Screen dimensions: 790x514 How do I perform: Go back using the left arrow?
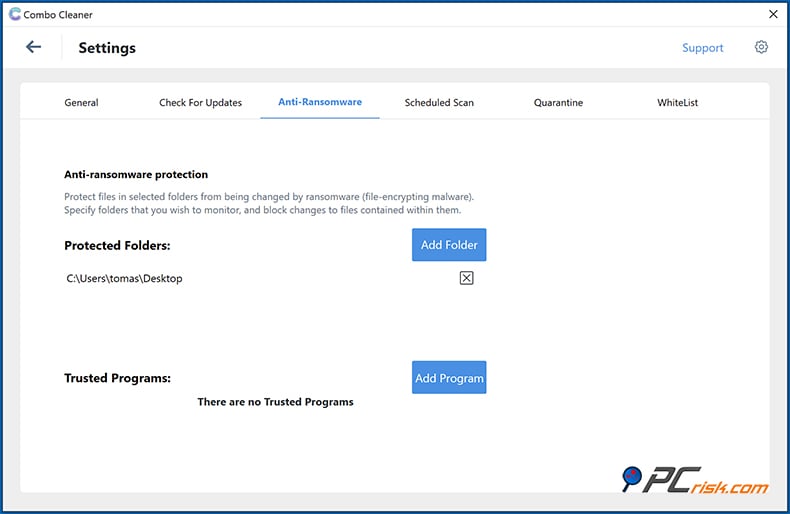[x=34, y=47]
